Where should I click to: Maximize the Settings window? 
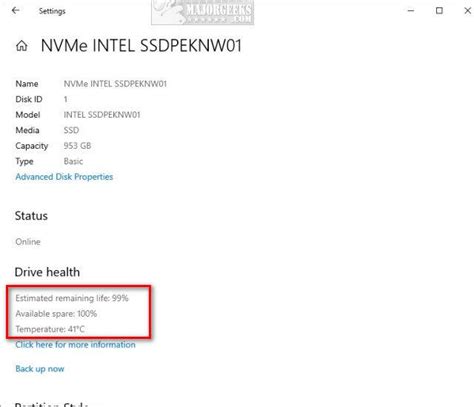click(x=439, y=11)
